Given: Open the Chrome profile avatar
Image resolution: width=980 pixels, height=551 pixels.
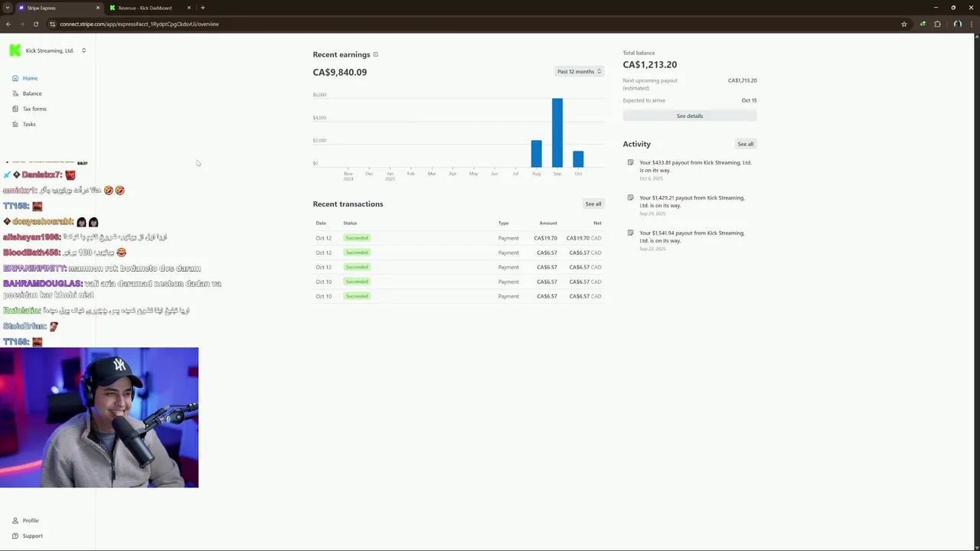Looking at the screenshot, I should 957,24.
